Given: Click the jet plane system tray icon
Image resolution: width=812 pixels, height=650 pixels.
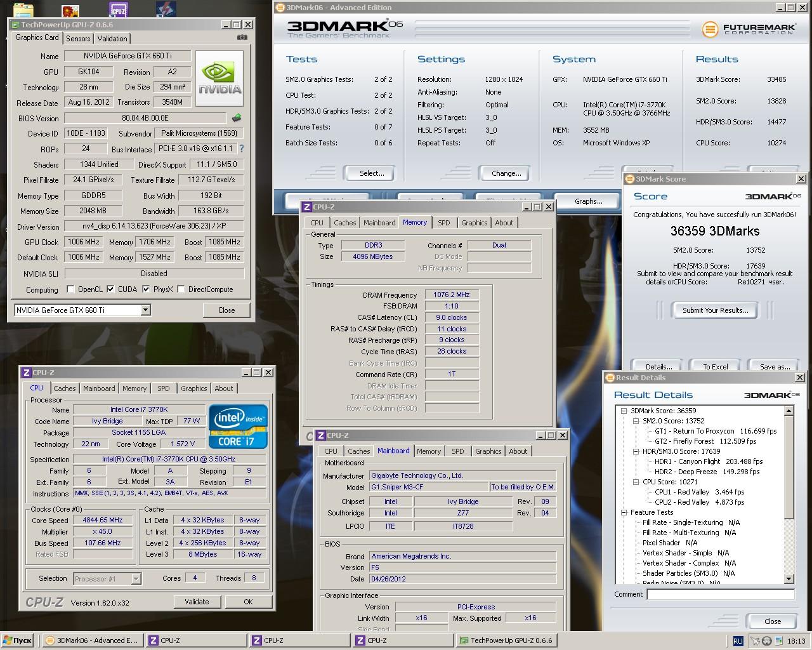Looking at the screenshot, I should (756, 641).
